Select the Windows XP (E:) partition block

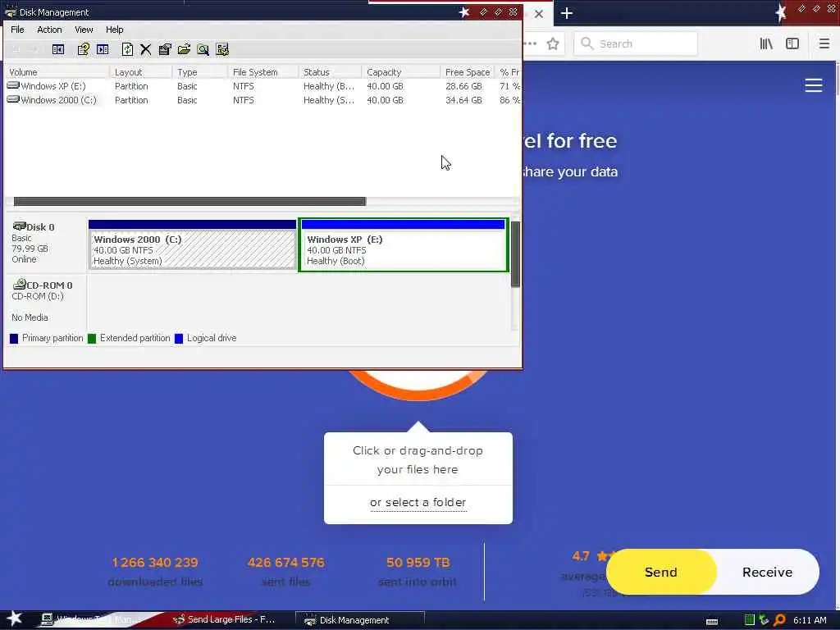(x=404, y=244)
